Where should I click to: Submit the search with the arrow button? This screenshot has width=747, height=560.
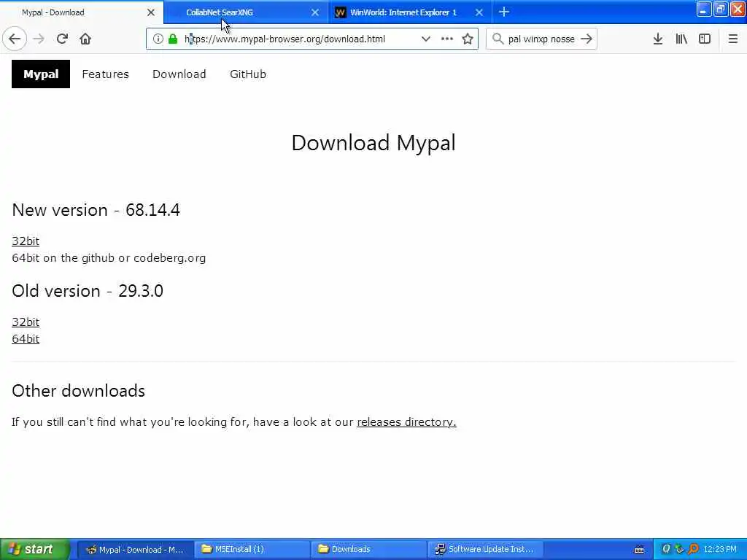(x=587, y=39)
